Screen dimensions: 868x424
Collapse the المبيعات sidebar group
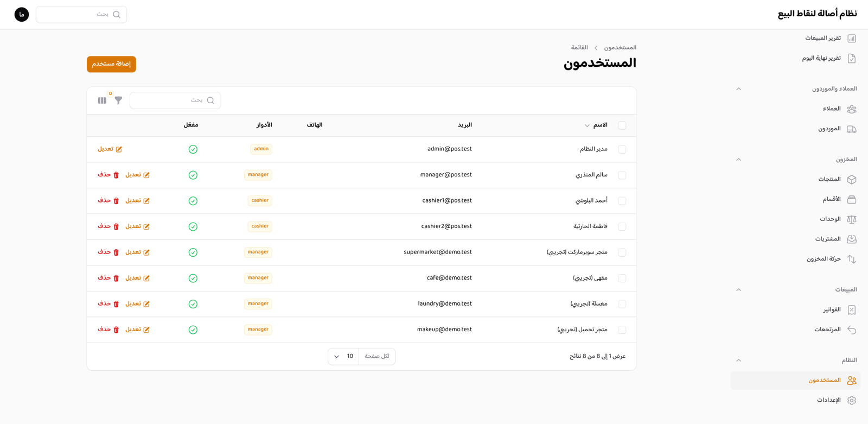[738, 290]
